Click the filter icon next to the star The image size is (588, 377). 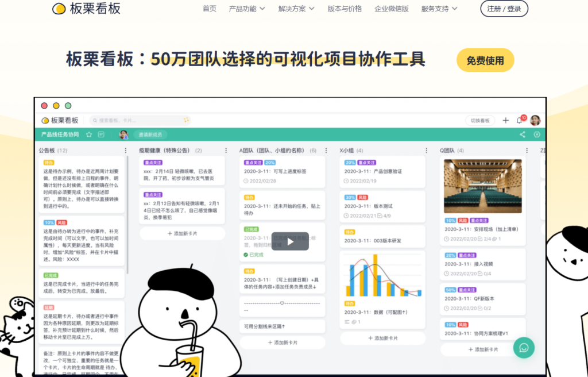click(101, 134)
